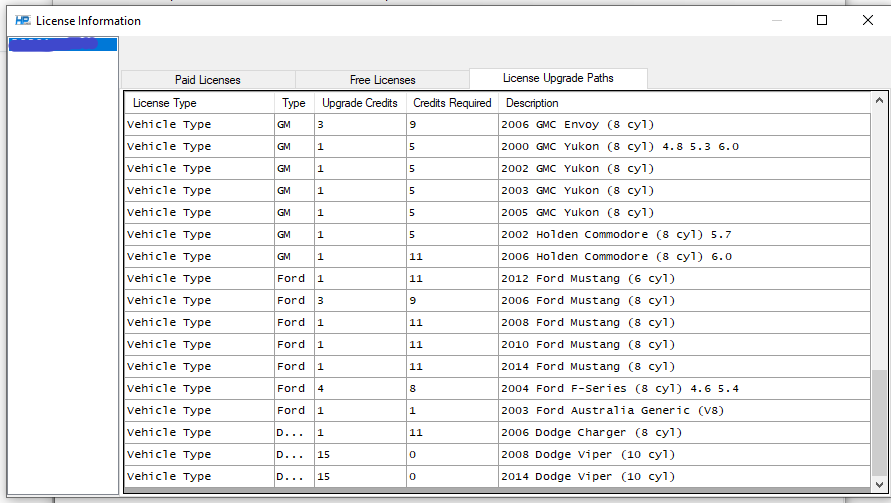Click Upgrade Credits 3 in 2006 Ford Mustang row
The height and width of the screenshot is (503, 891).
tap(360, 301)
